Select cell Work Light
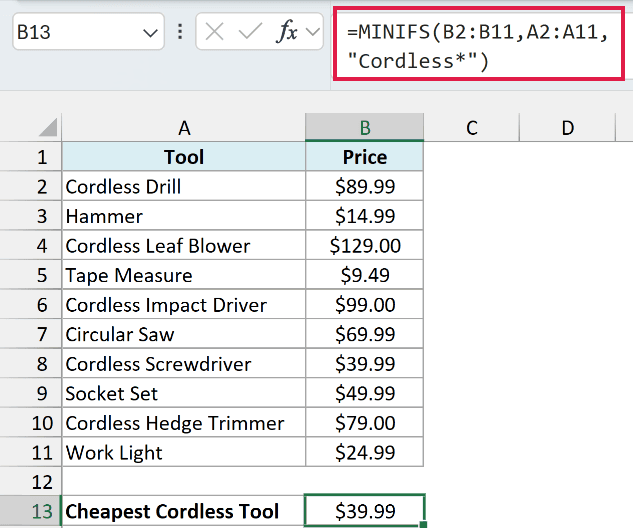The image size is (633, 528). coord(184,452)
